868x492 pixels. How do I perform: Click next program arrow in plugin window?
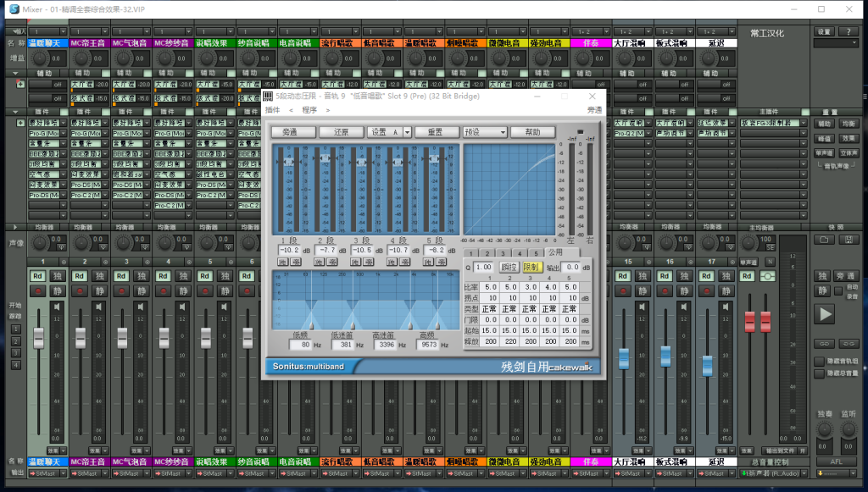click(x=328, y=110)
